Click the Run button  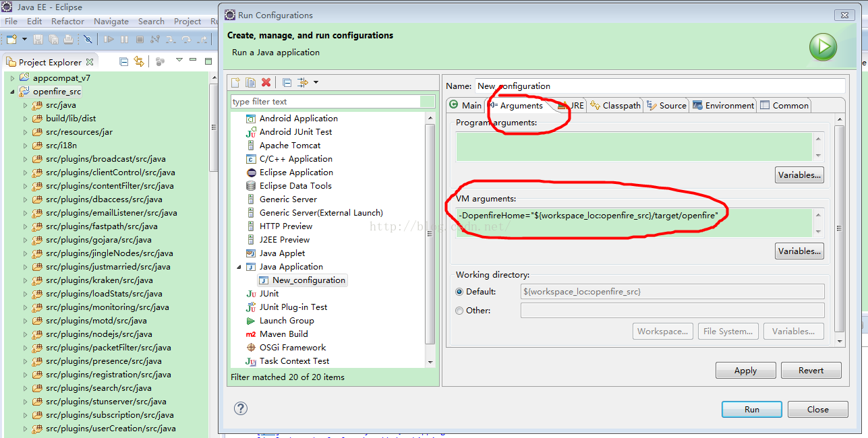(752, 409)
